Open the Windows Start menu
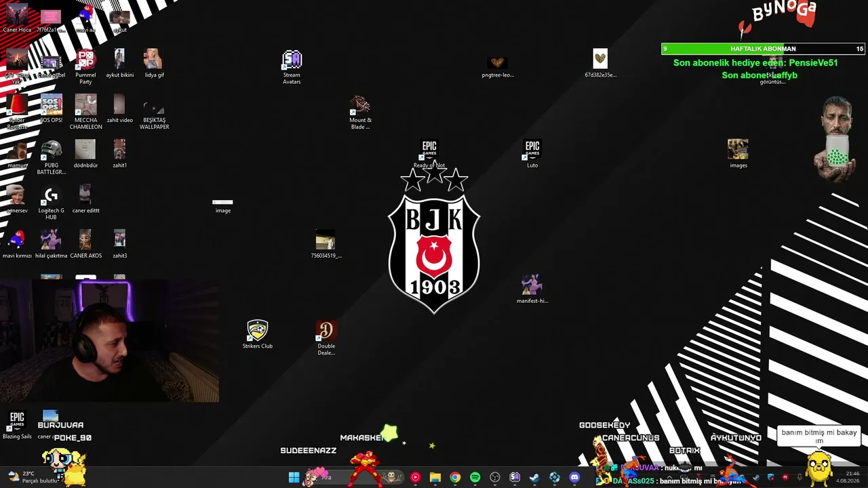This screenshot has width=868, height=488. [x=294, y=477]
